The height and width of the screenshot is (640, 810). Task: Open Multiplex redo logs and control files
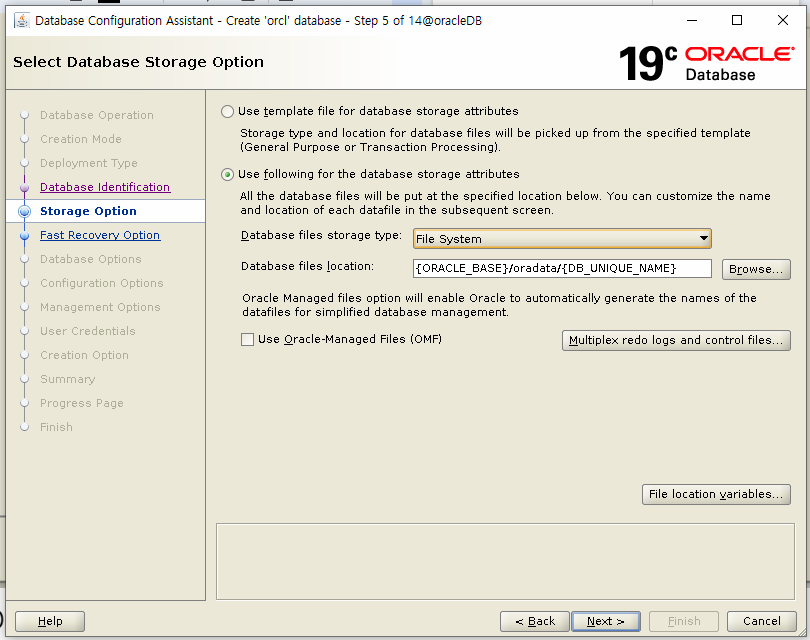click(x=676, y=340)
